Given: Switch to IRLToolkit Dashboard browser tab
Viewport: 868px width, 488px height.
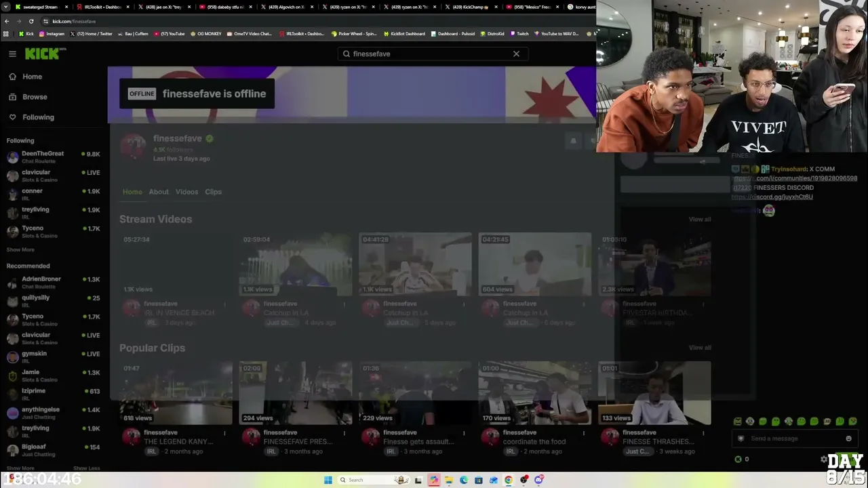Looking at the screenshot, I should pos(102,7).
